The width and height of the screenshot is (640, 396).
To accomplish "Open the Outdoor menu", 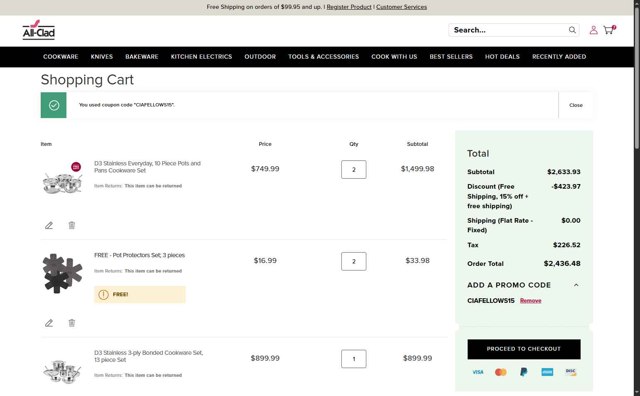I will coord(260,57).
